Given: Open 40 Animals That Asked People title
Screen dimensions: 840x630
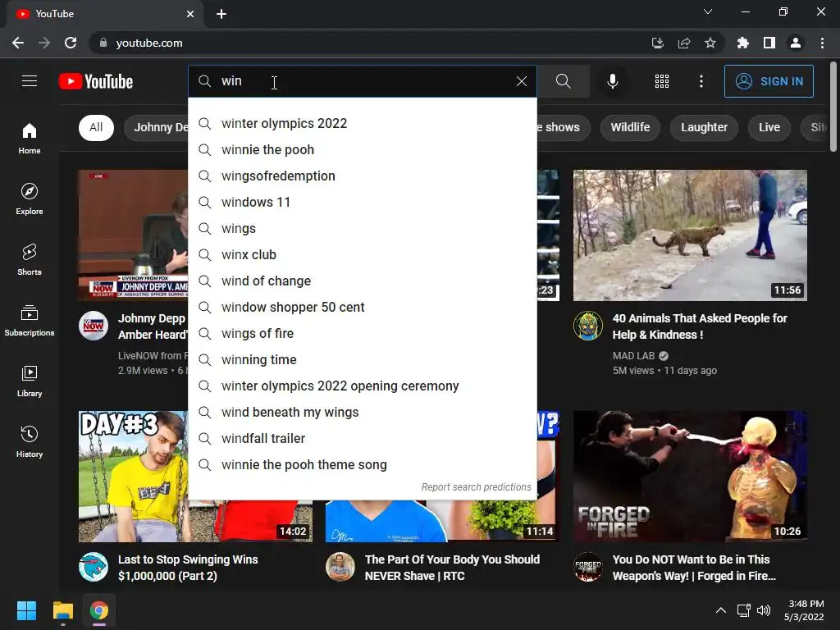Looking at the screenshot, I should point(700,326).
